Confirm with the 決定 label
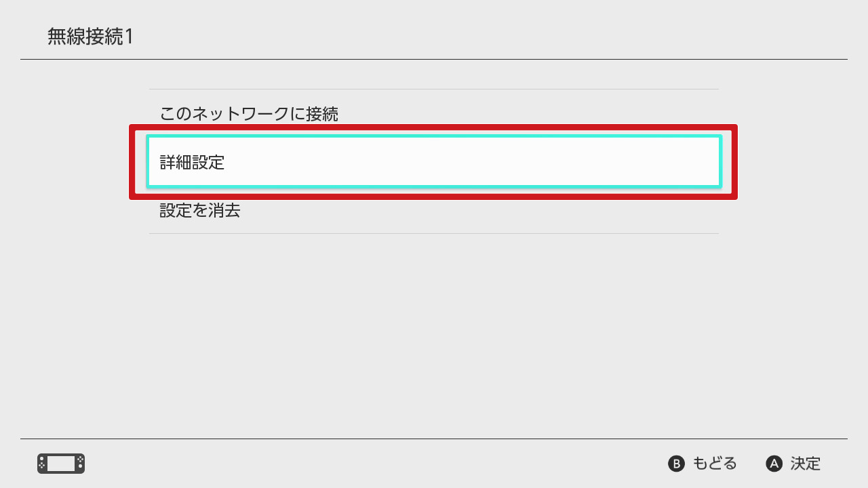 (x=805, y=464)
